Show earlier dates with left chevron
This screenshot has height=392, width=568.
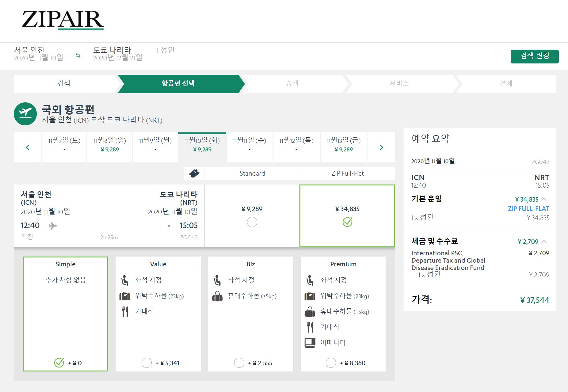point(28,147)
